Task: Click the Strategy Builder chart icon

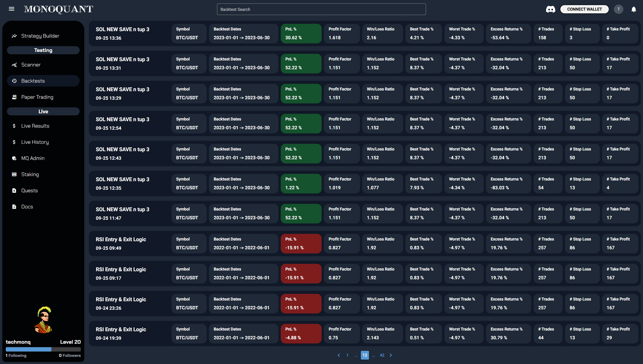Action: [14, 36]
